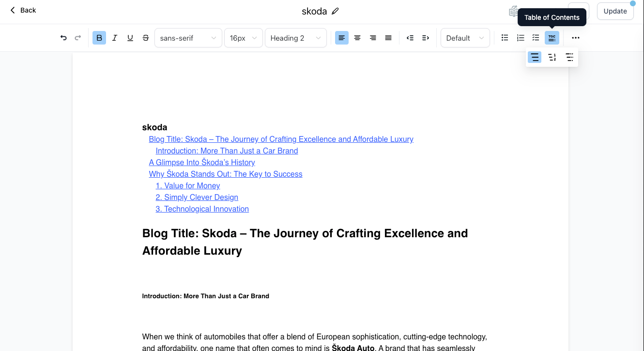The width and height of the screenshot is (644, 351).
Task: Click the highlighted TOC icon
Action: pyautogui.click(x=552, y=37)
